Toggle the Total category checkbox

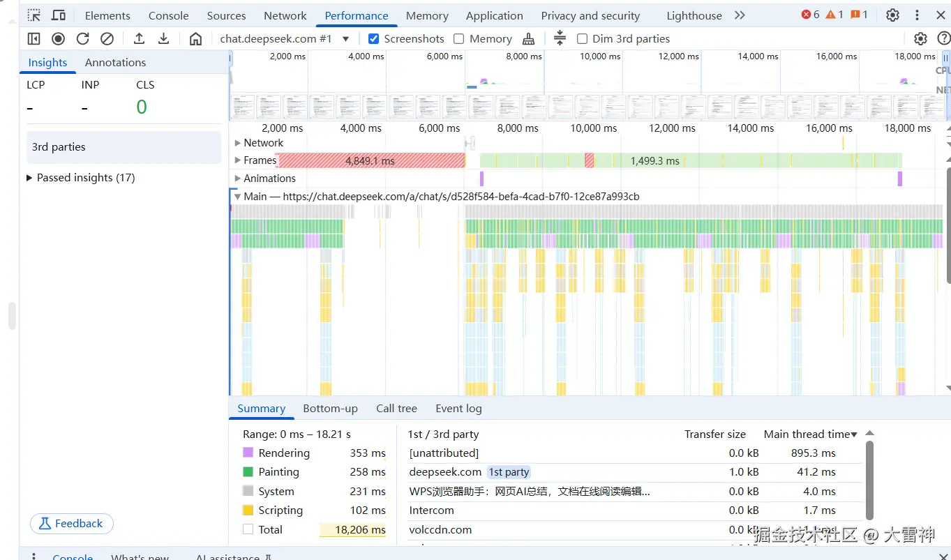pos(248,529)
